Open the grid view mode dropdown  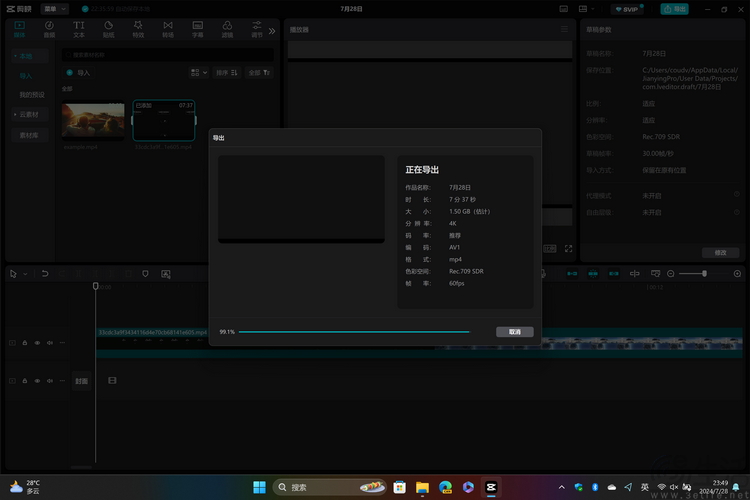pyautogui.click(x=199, y=73)
